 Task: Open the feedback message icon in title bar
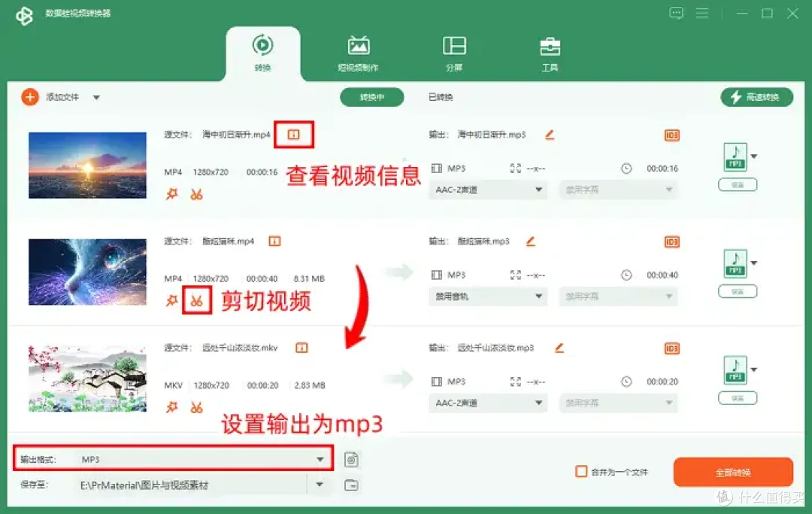click(677, 13)
